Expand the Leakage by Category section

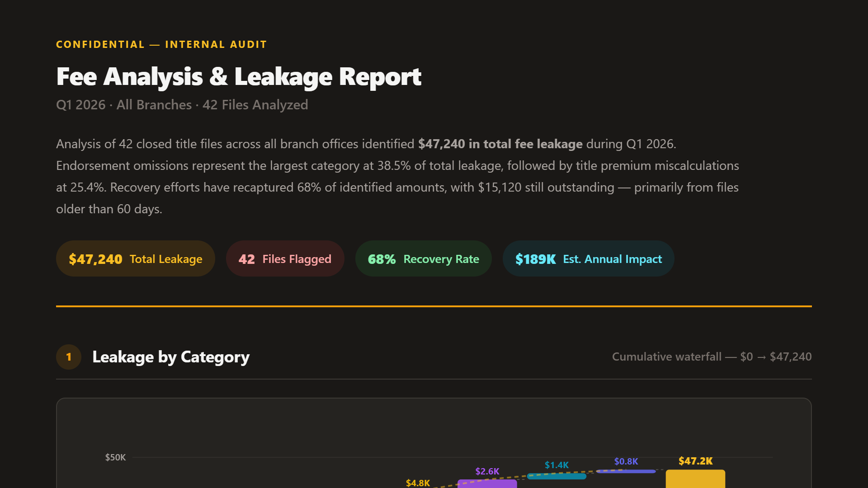coord(171,357)
